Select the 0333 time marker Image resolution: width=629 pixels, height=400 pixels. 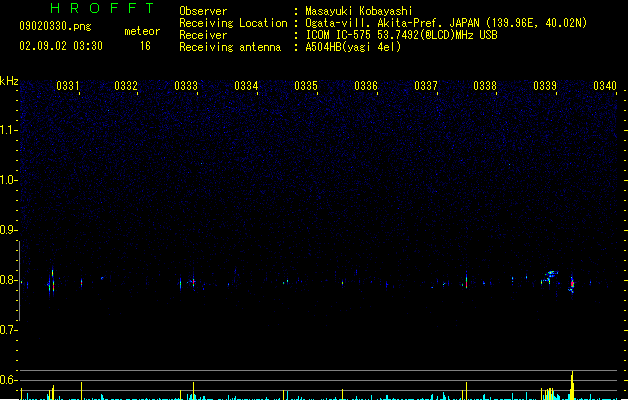pos(186,86)
